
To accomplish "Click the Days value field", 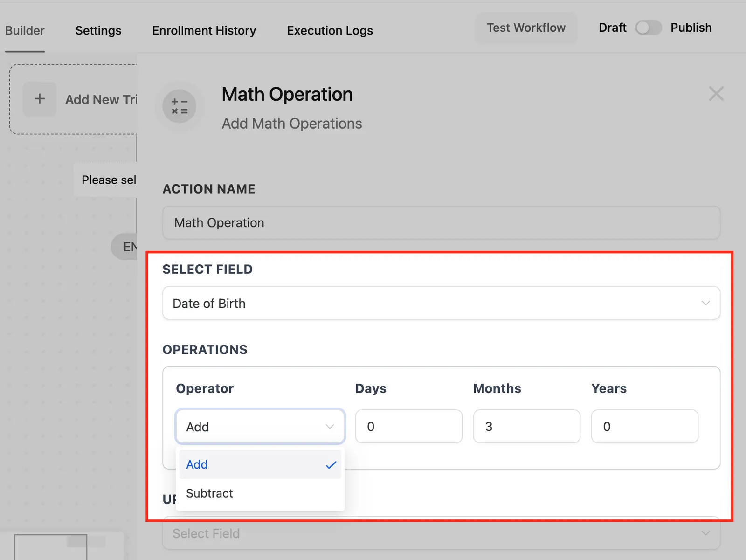I will [408, 427].
